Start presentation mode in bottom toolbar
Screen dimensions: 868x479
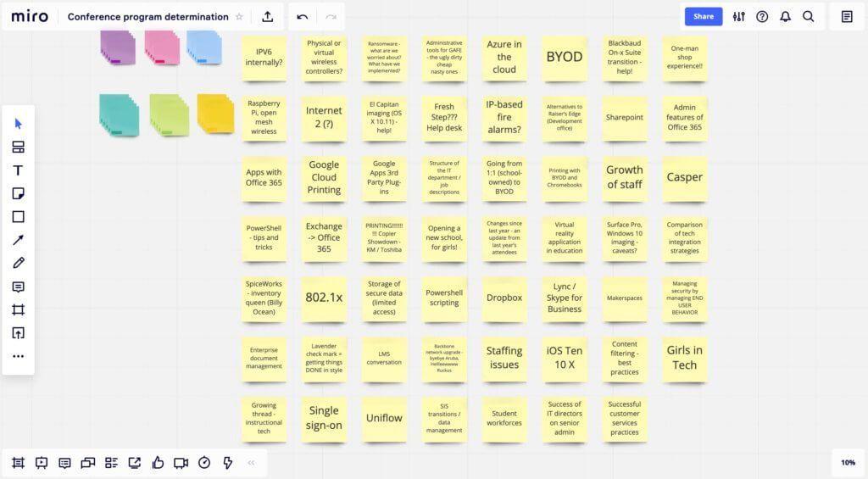(x=42, y=463)
